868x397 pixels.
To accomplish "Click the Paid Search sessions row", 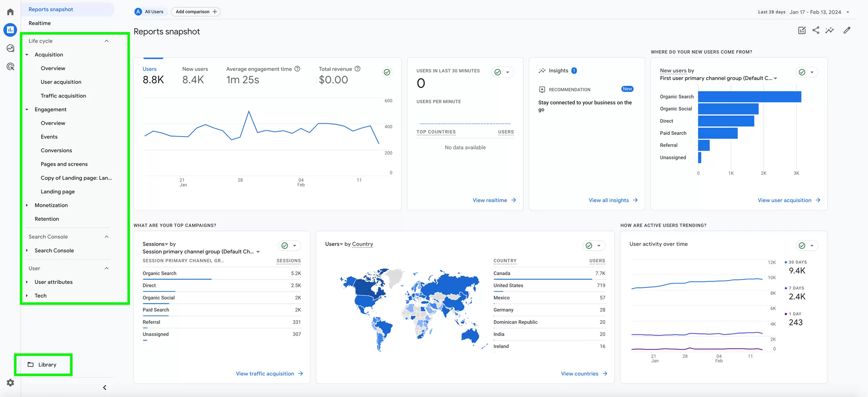I will click(222, 310).
